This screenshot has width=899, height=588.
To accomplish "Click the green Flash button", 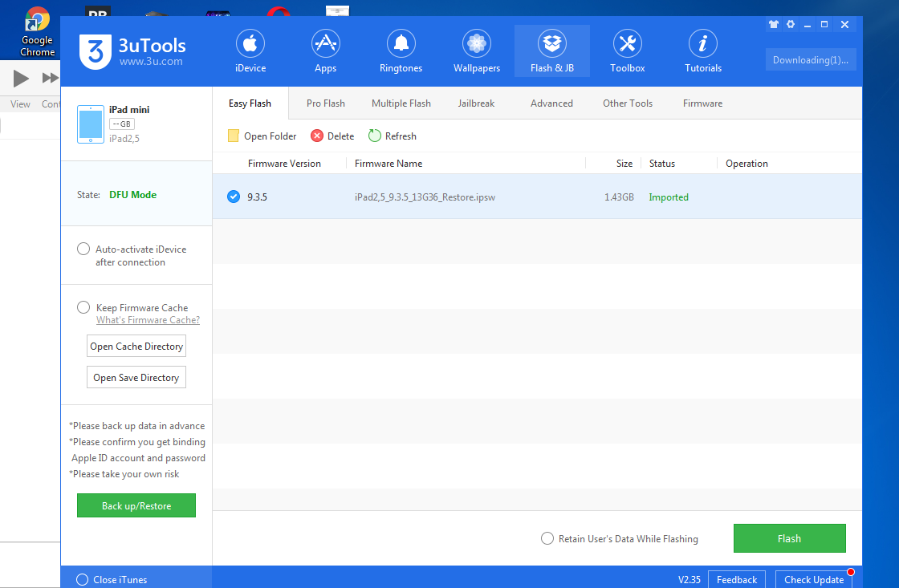I will coord(790,538).
